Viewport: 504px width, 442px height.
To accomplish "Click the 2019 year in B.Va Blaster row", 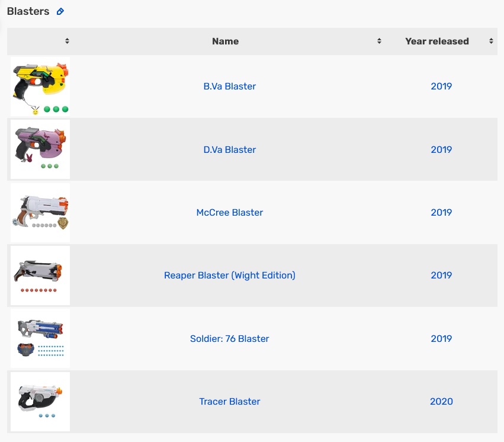I will (441, 86).
